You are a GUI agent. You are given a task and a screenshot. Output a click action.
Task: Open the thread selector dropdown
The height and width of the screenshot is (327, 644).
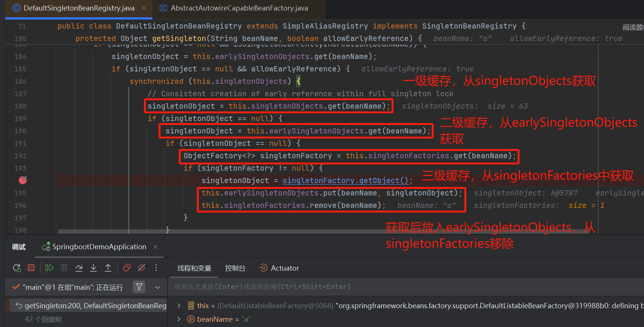[158, 287]
